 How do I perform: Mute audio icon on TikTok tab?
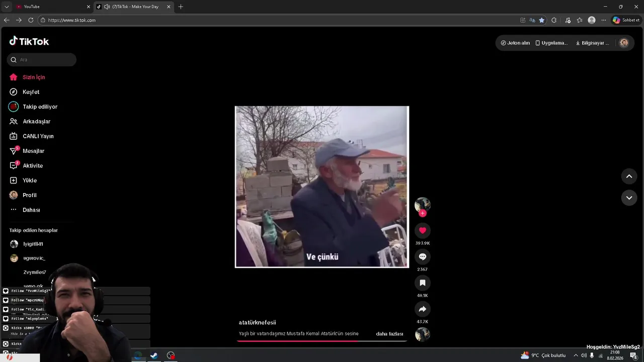[x=107, y=7]
